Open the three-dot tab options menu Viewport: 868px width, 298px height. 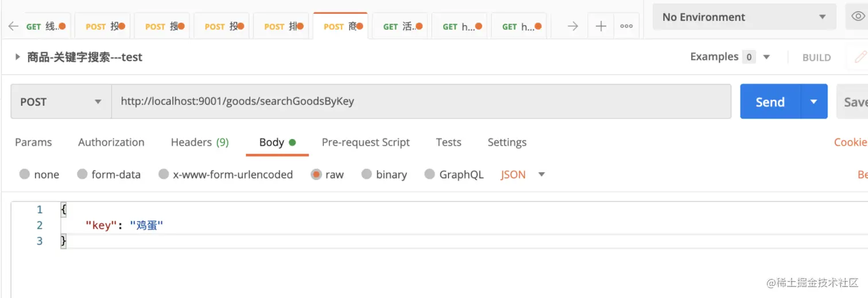[x=626, y=26]
